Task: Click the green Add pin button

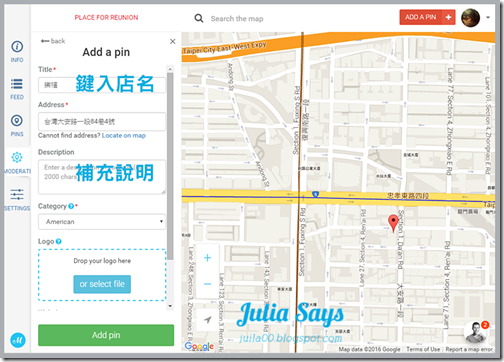Action: (x=106, y=335)
